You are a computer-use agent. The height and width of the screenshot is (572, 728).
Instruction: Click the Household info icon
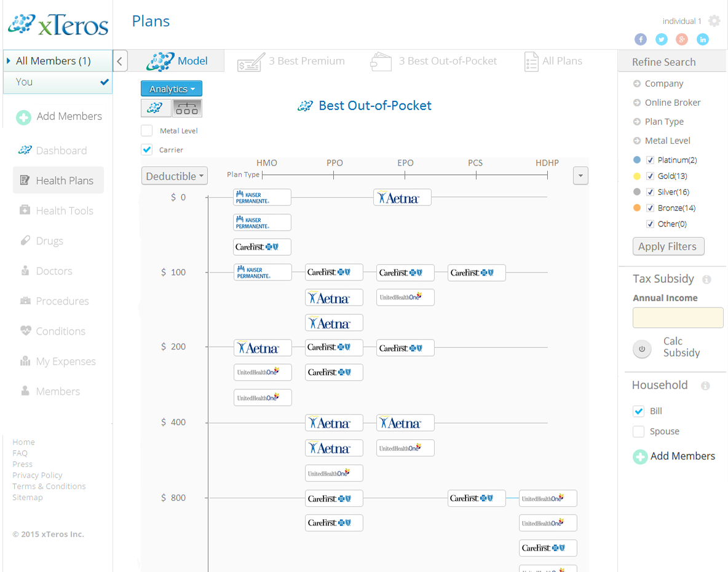pos(705,386)
